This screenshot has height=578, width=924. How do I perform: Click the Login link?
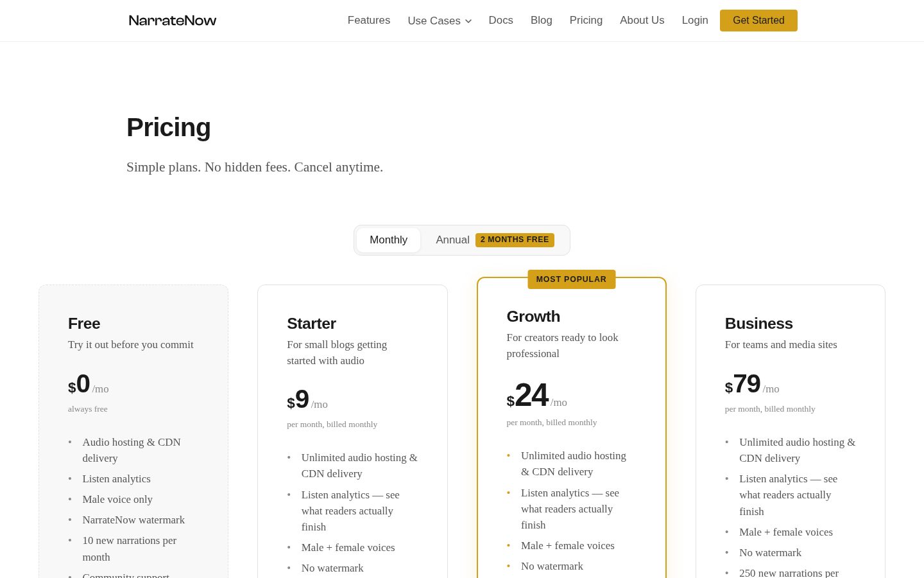(695, 21)
